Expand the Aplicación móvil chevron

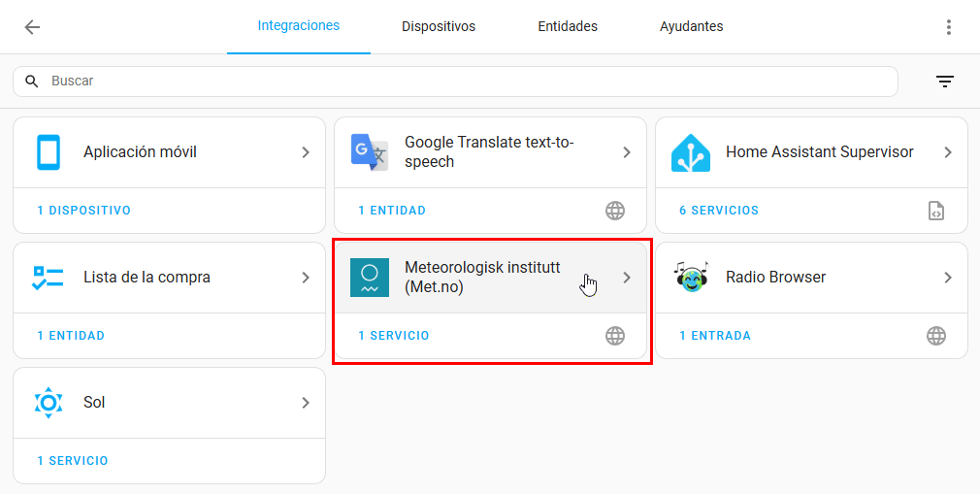point(306,152)
